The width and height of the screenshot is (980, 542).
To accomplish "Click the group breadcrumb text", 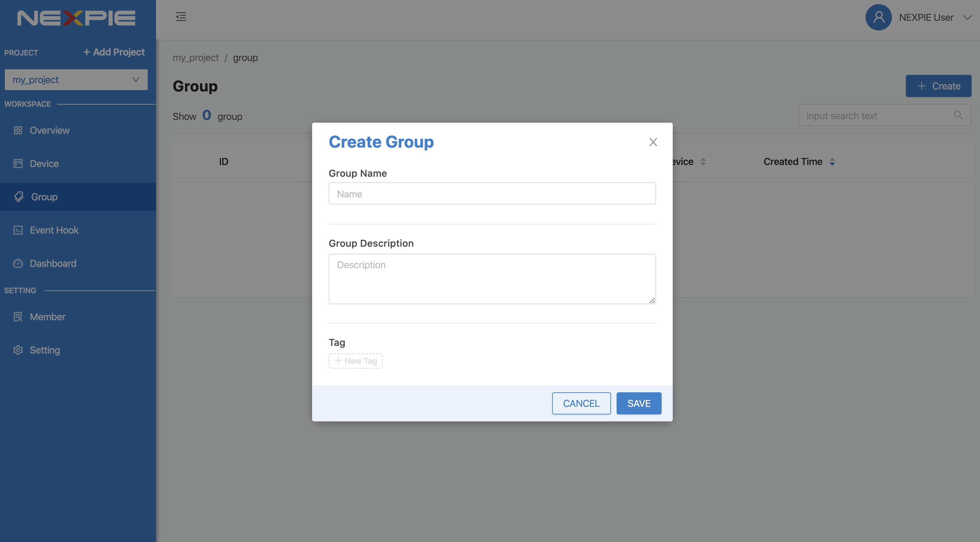I will tap(245, 58).
